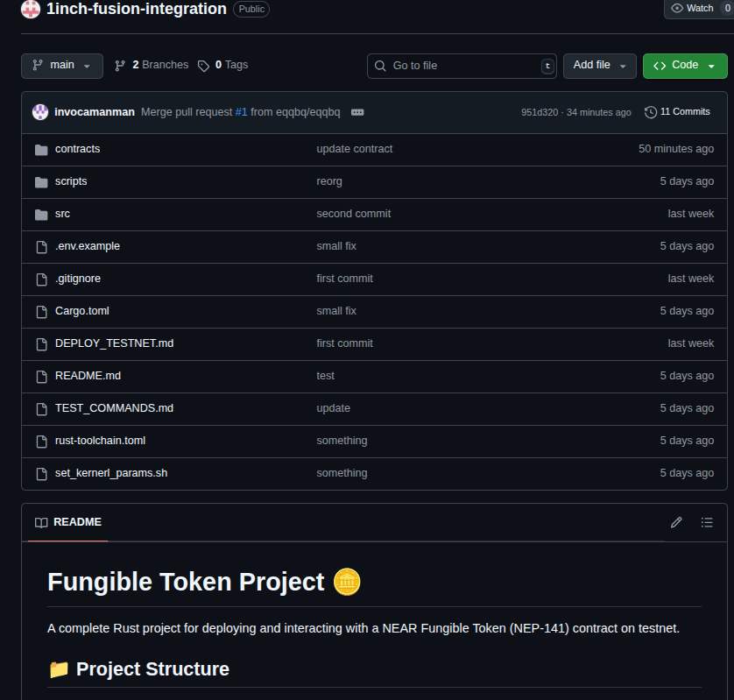Click the Go to file search field

[x=462, y=66]
